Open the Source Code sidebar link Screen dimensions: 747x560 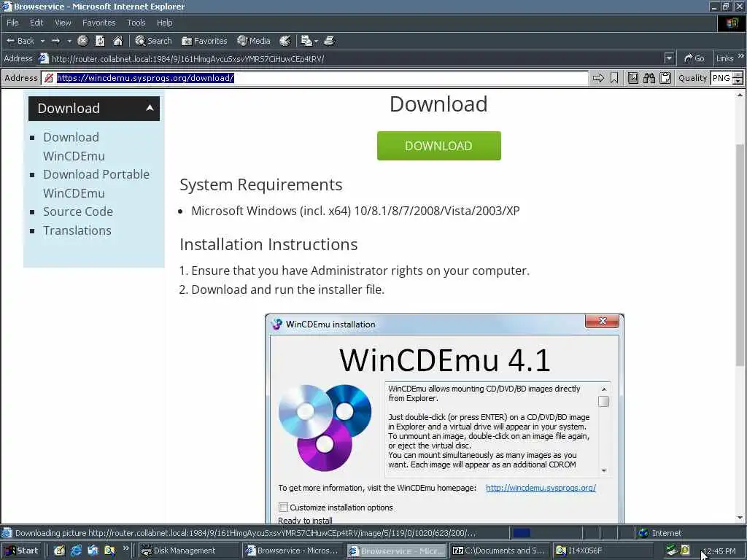[x=78, y=211]
